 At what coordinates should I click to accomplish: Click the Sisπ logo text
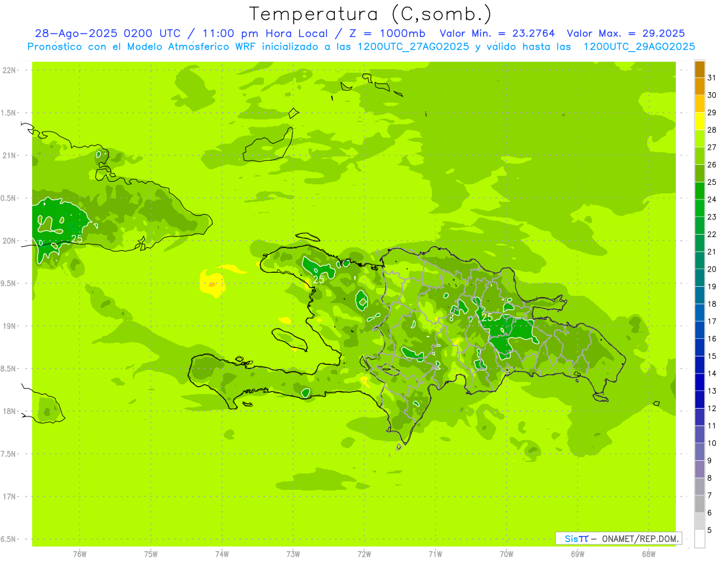click(576, 538)
